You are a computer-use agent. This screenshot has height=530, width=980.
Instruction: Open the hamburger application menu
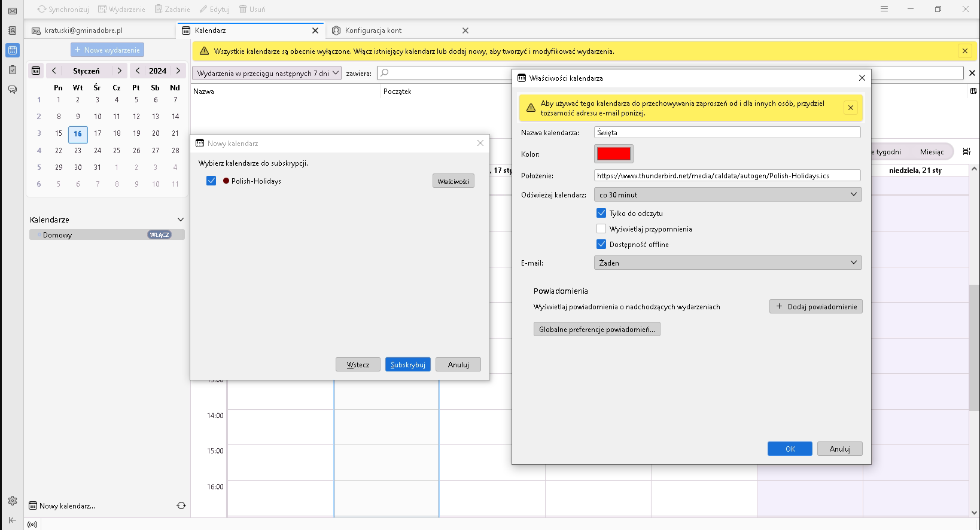[884, 9]
